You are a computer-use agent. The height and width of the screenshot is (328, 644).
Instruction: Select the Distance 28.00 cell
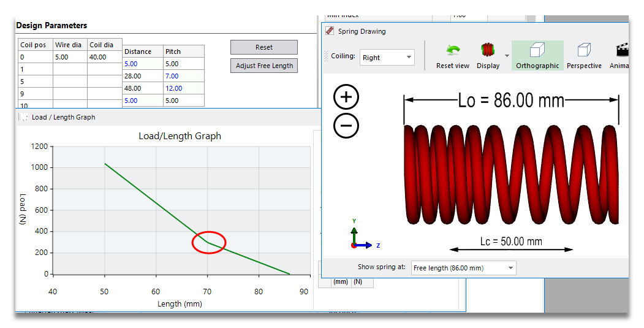[143, 76]
